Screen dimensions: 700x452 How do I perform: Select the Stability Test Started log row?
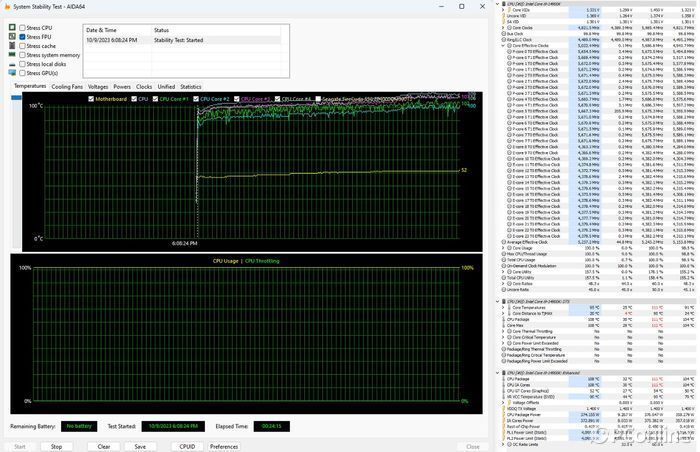point(183,40)
